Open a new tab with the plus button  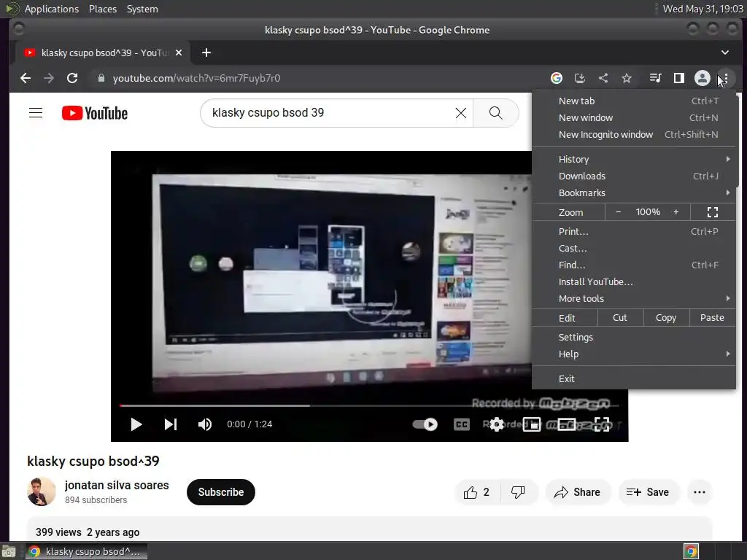(x=206, y=52)
